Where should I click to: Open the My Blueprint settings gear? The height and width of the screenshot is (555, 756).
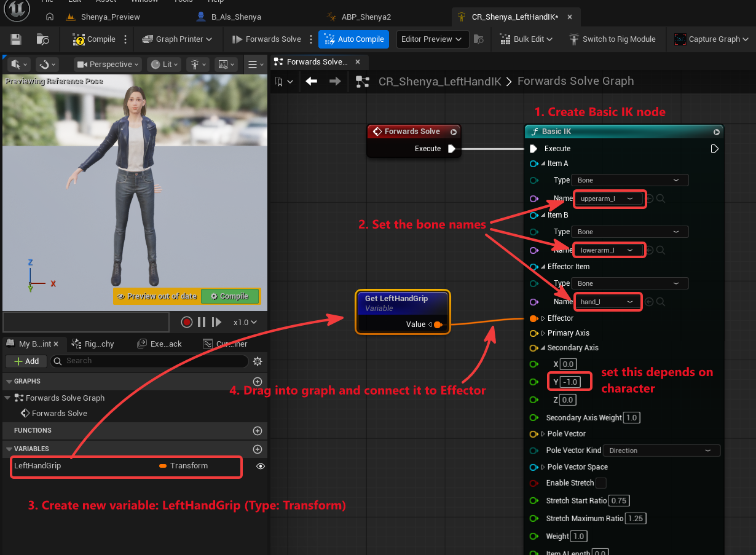[258, 361]
